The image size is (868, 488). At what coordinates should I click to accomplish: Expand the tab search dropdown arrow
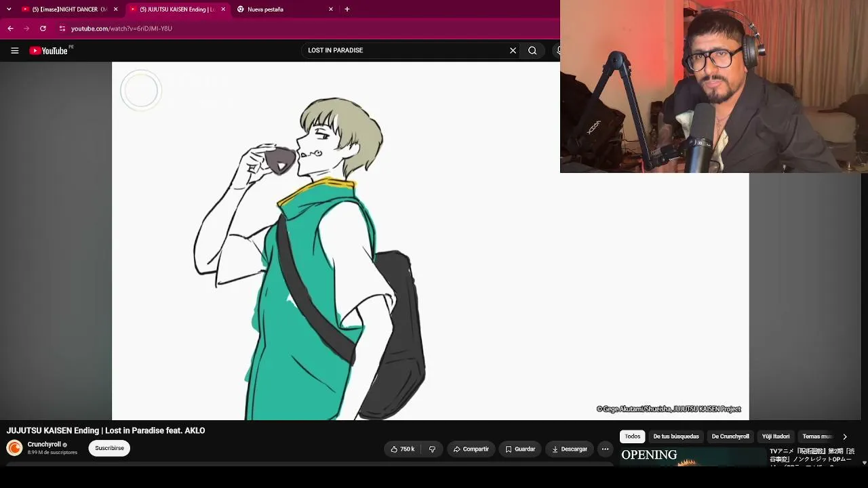click(9, 9)
